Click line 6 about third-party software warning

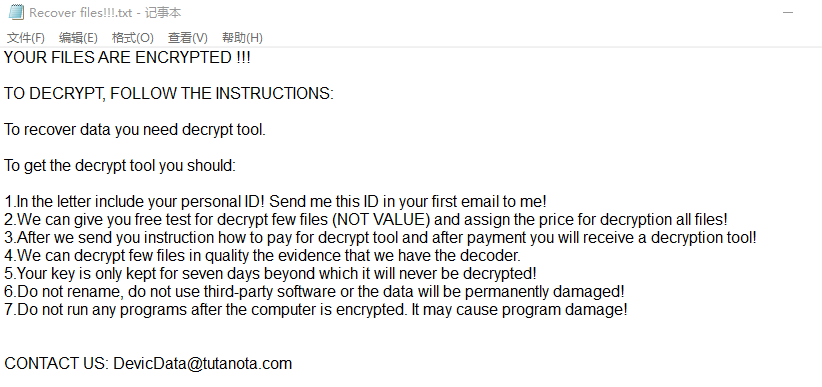[315, 292]
